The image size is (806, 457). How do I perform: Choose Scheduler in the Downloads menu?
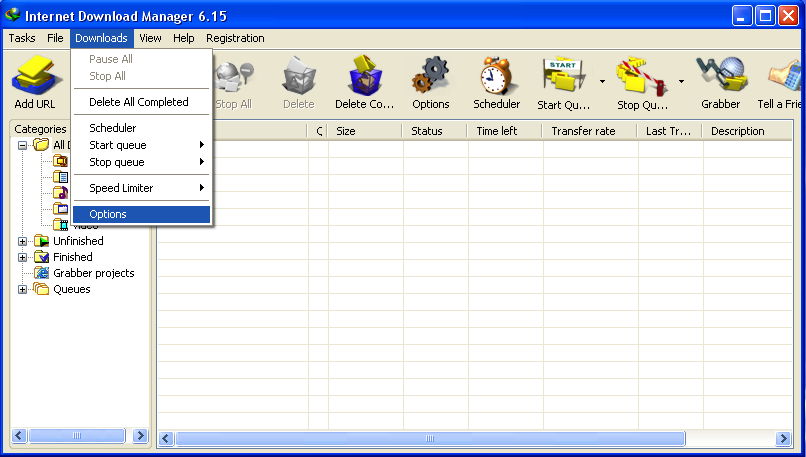141,128
